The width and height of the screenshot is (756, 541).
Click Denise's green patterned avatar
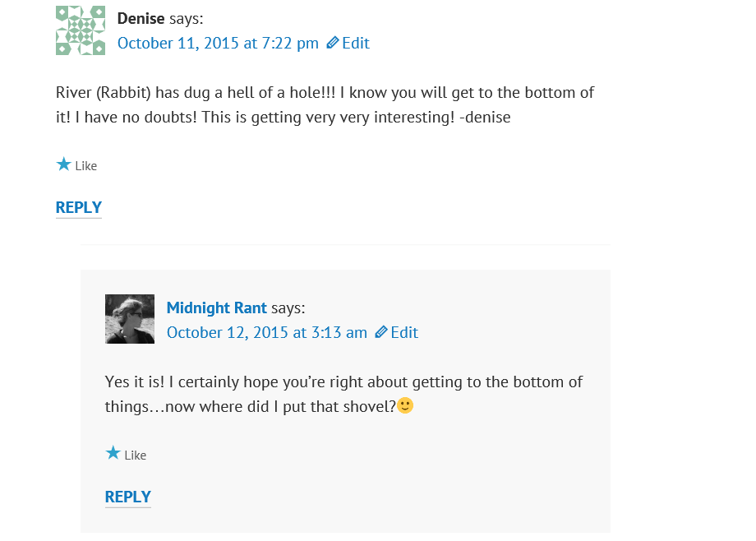tap(81, 30)
